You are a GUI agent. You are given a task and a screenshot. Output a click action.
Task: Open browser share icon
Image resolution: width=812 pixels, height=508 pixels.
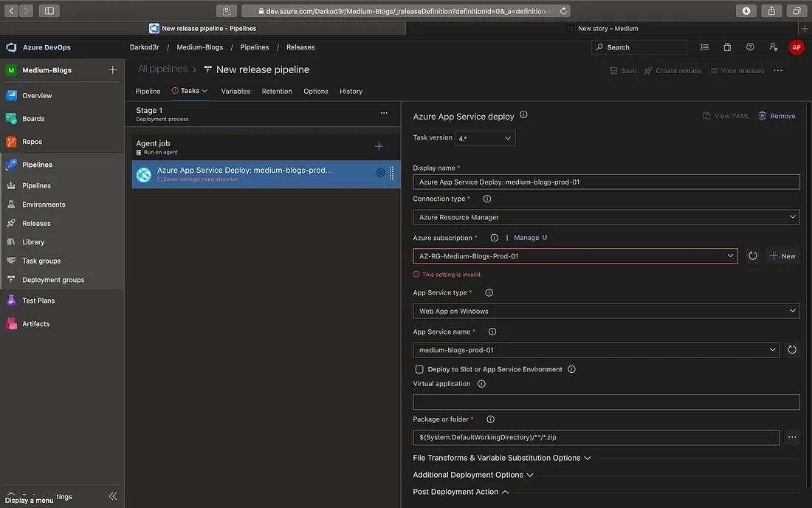tap(771, 10)
